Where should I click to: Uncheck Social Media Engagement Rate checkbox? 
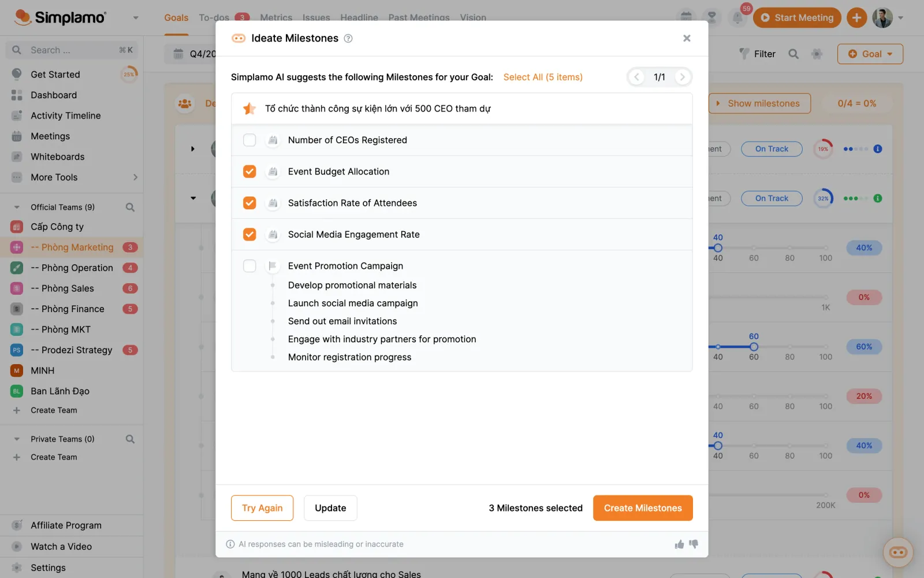[249, 234]
